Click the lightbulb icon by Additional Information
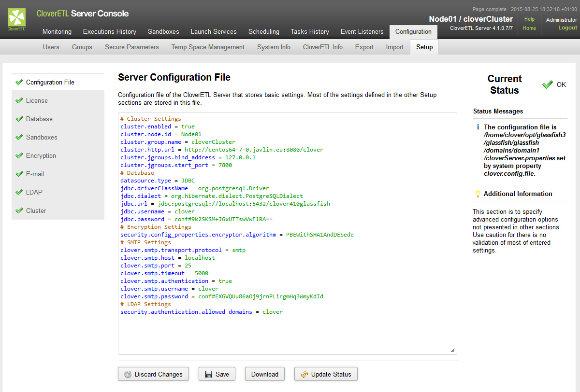The height and width of the screenshot is (392, 580). (478, 194)
